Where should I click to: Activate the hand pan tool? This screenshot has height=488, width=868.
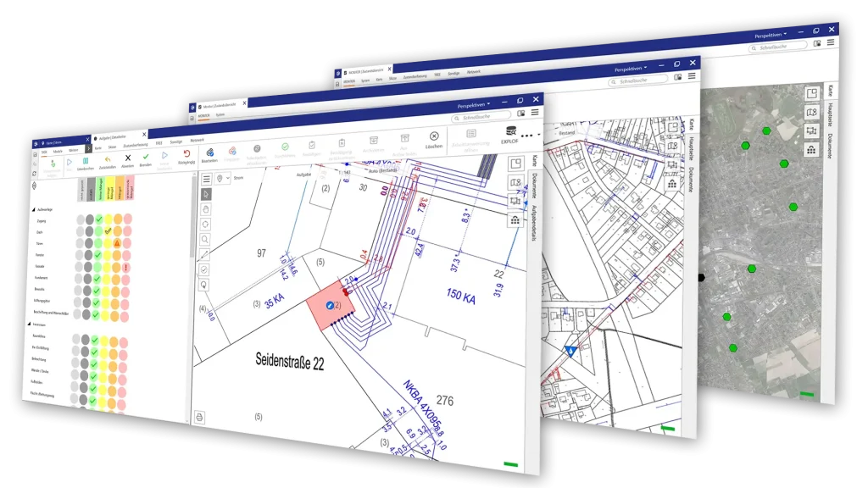click(x=207, y=209)
